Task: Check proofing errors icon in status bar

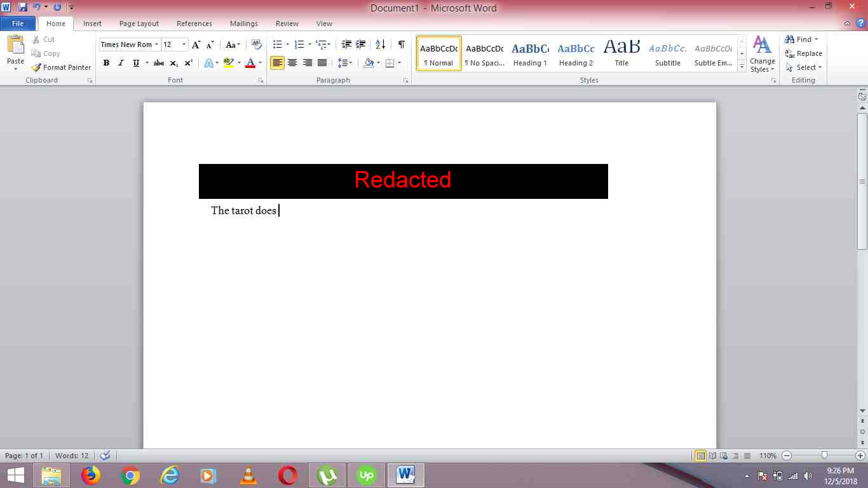Action: [105, 456]
